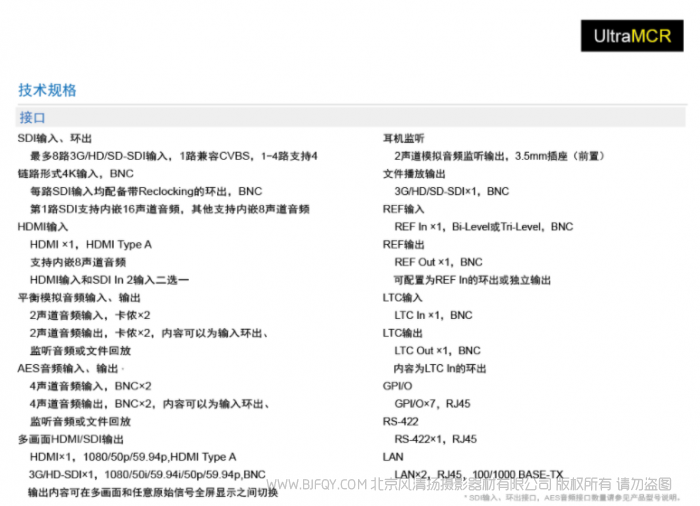Screen dimensions: 700x506
Task: Select the REF输出 heading
Action: point(404,245)
